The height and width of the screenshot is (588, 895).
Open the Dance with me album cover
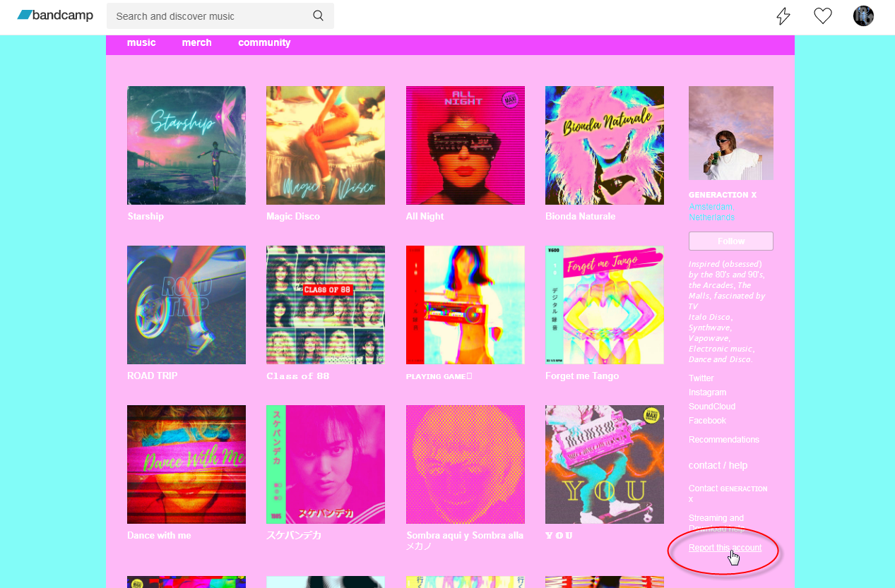(186, 464)
